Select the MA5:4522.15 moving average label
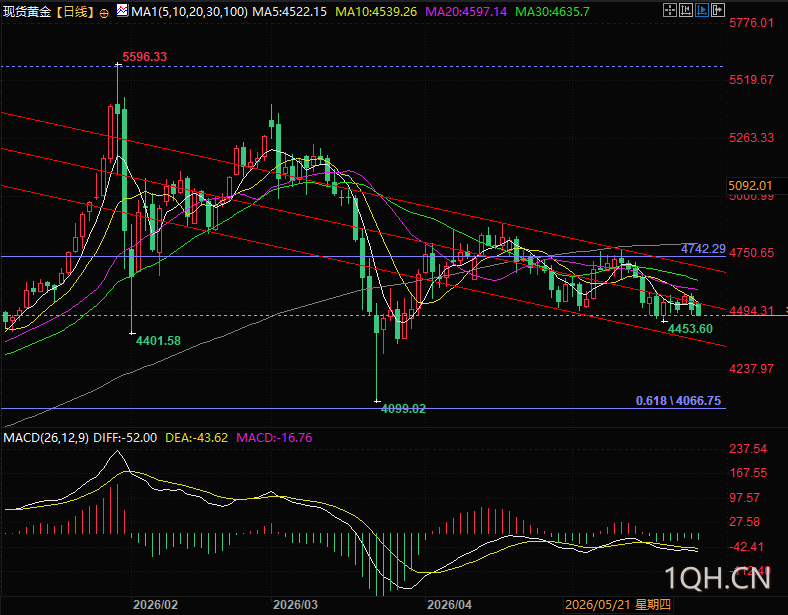 coord(289,12)
